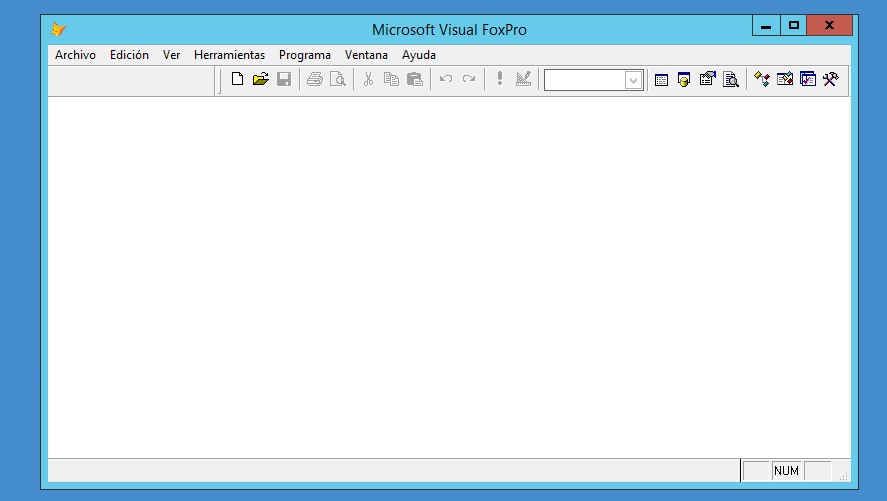The width and height of the screenshot is (887, 501).
Task: Maximize the Visual FoxPro window
Action: tap(794, 25)
